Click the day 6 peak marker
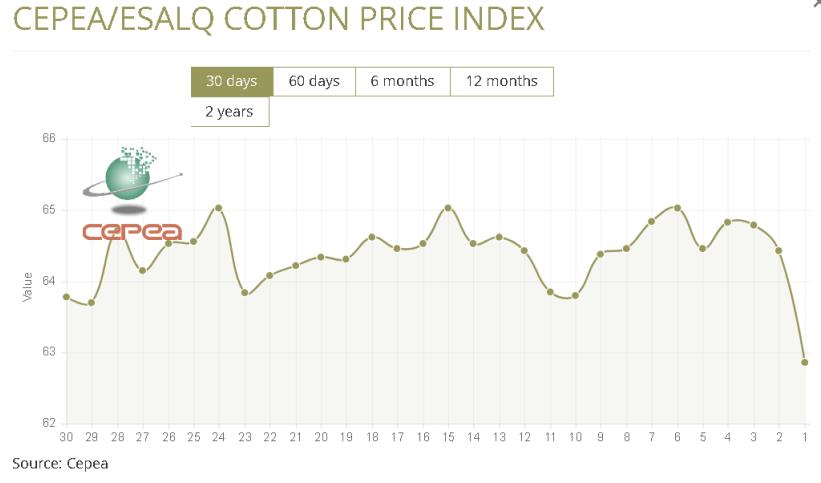Viewport: 821px width, 483px height. pos(678,208)
